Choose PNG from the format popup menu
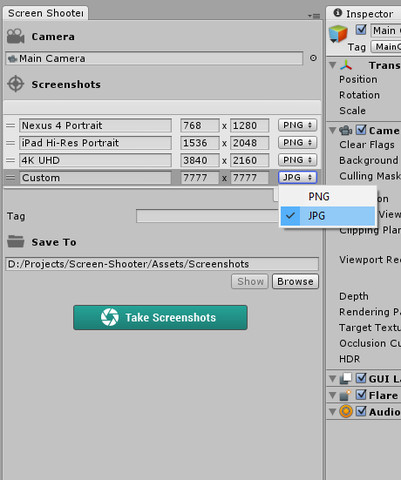Screen dimensions: 401x480 point(328,197)
